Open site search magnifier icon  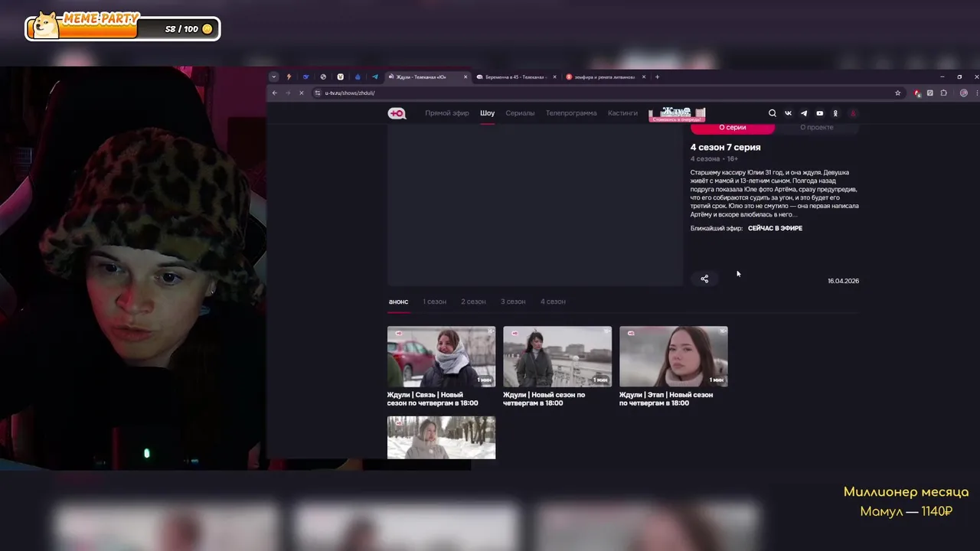(x=773, y=113)
